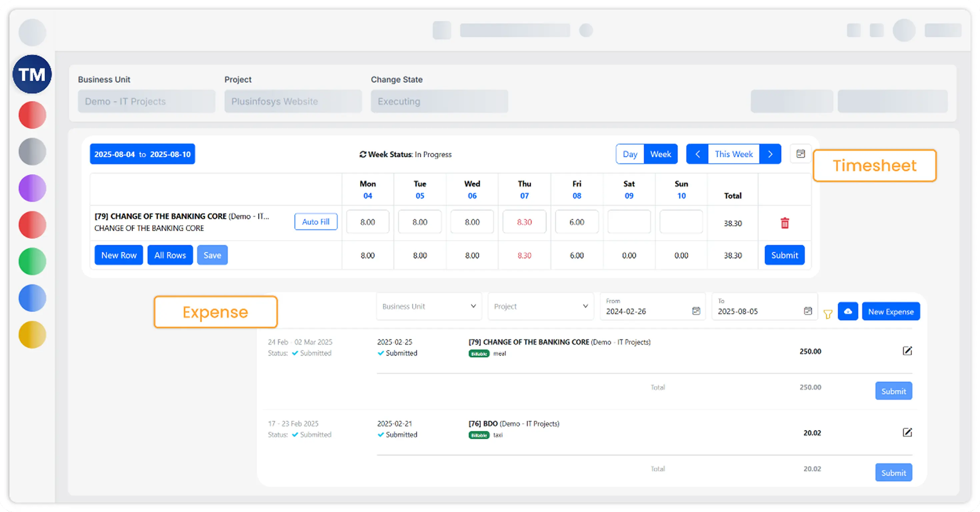Delete the banking core timesheet row

pos(784,224)
